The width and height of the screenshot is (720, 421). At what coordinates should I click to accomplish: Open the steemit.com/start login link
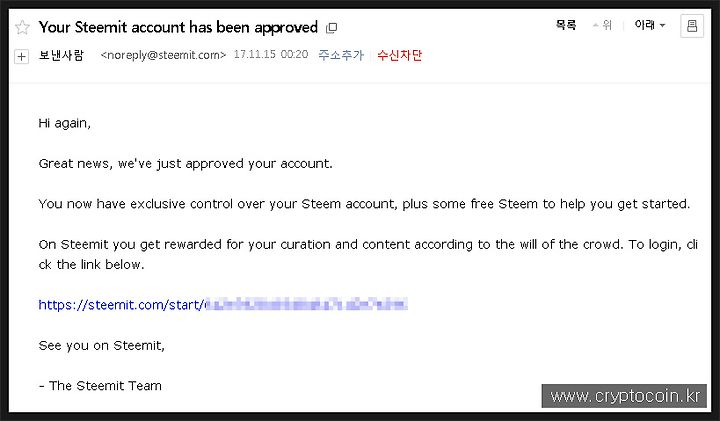[223, 304]
